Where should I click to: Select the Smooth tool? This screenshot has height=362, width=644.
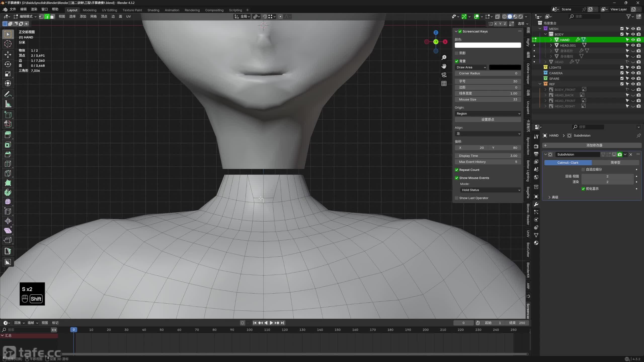tap(8, 202)
